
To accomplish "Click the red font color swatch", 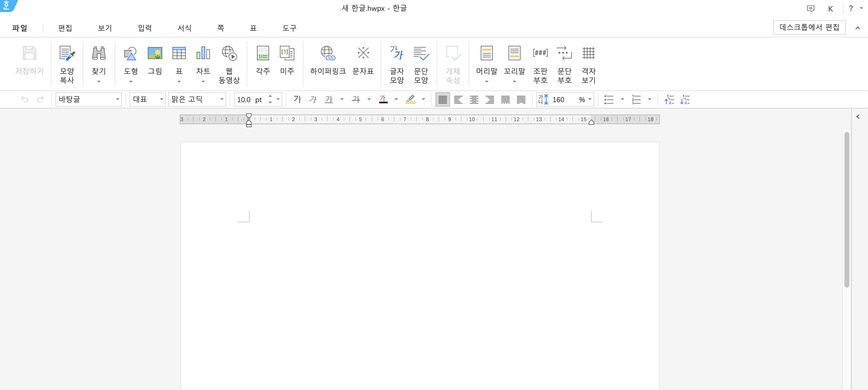I will [383, 99].
